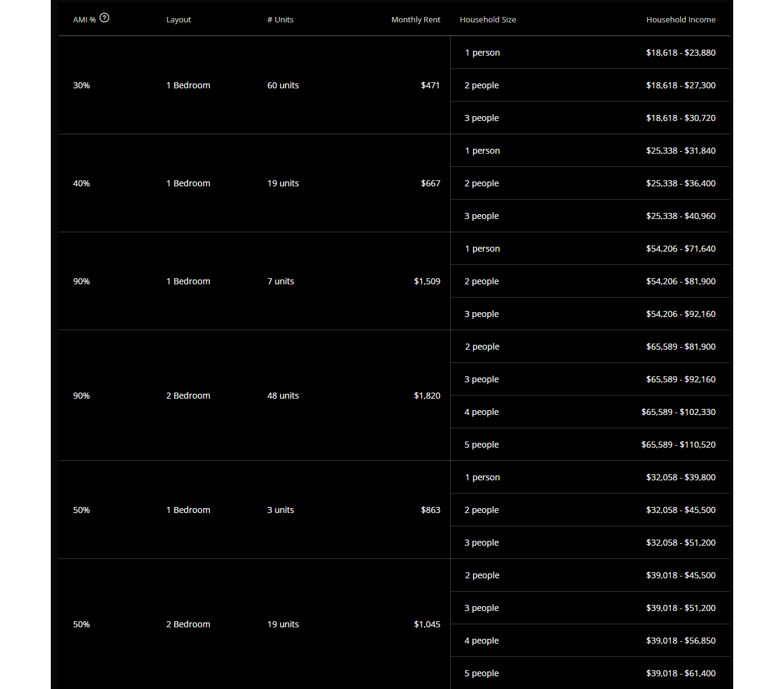Viewport: 784px width, 689px height.
Task: Select the $863 monthly rent value
Action: tap(430, 510)
